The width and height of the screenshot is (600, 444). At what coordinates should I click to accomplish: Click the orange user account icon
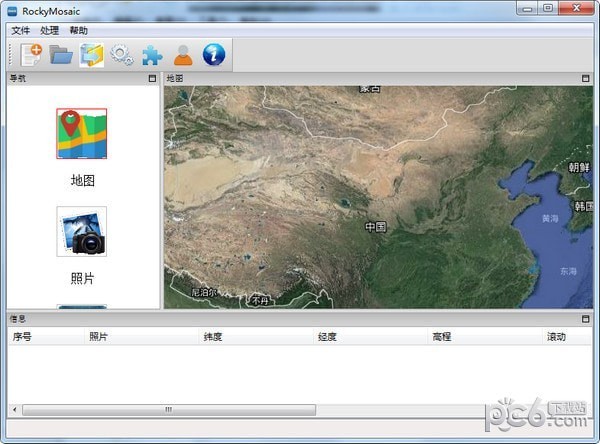pos(183,55)
